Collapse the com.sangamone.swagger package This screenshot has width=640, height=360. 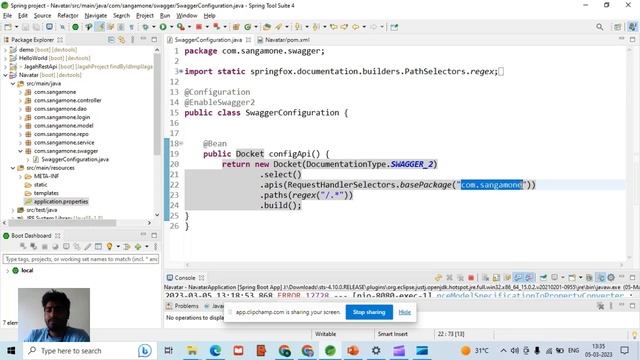[20, 151]
